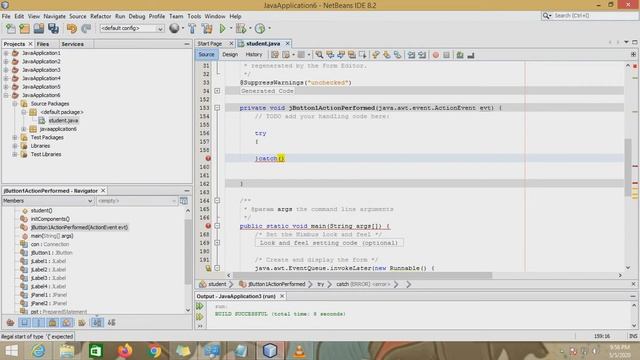
Task: Click the Windows Start button
Action: [11, 351]
